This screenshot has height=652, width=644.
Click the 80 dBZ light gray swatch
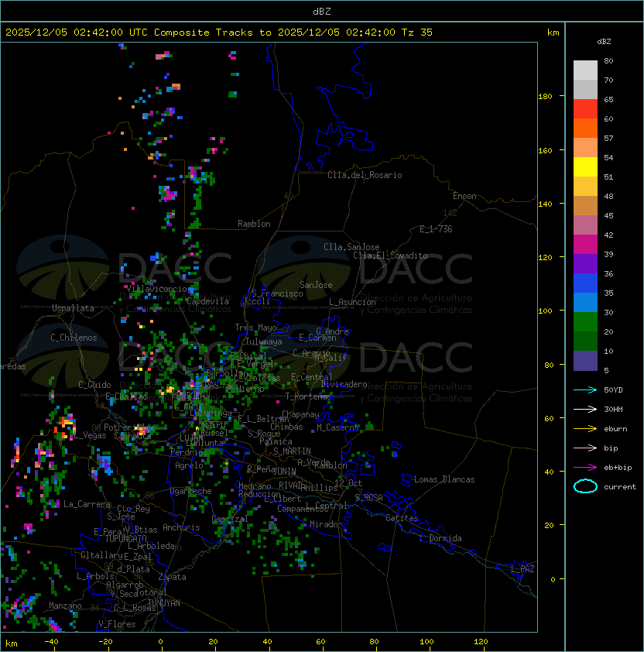click(x=585, y=70)
